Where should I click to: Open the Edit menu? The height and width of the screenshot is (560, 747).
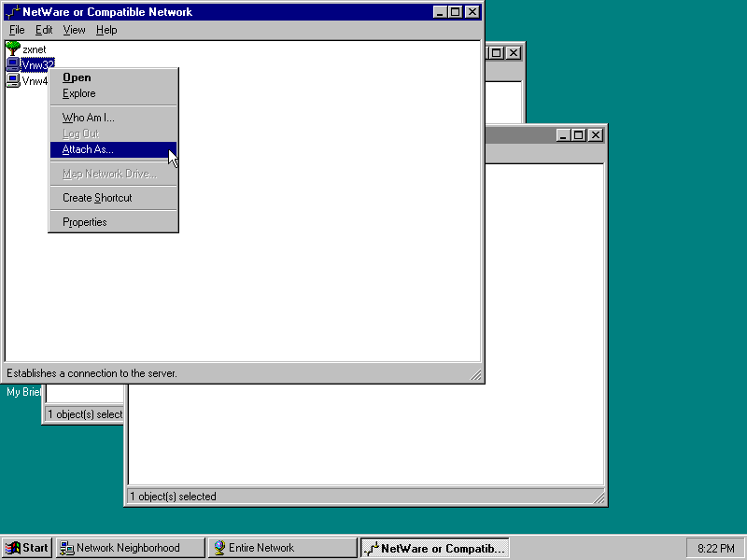click(x=44, y=30)
